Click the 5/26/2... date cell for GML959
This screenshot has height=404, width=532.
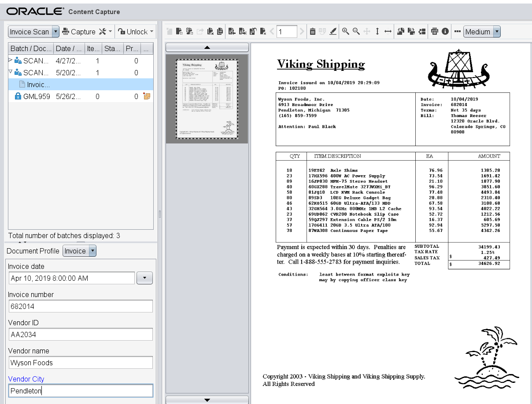click(68, 96)
